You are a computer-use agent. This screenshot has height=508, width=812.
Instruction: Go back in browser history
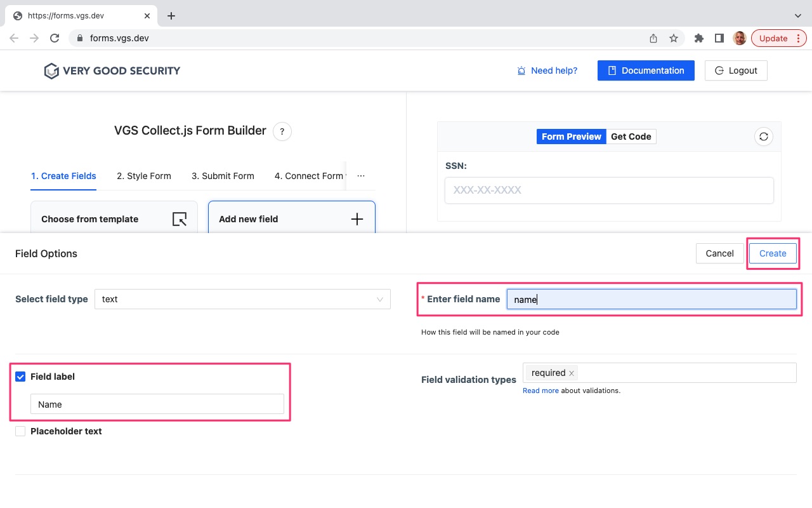tap(14, 38)
